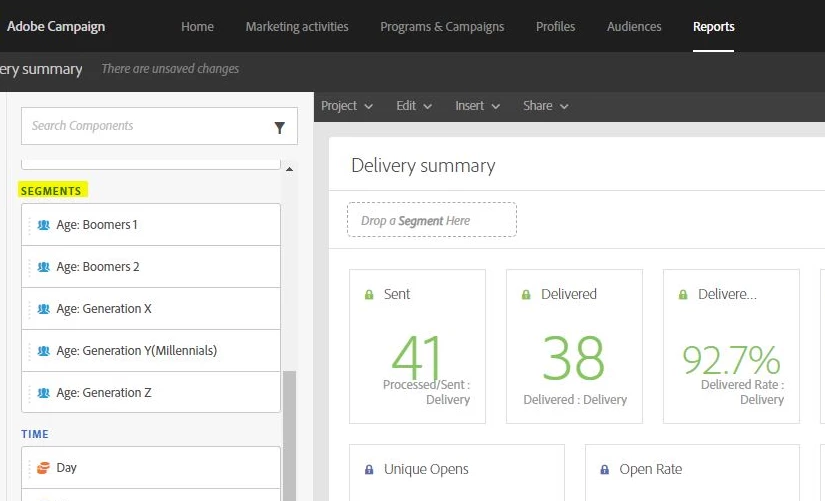Click the Drop a Segment Here zone
825x501 pixels.
[x=431, y=220]
